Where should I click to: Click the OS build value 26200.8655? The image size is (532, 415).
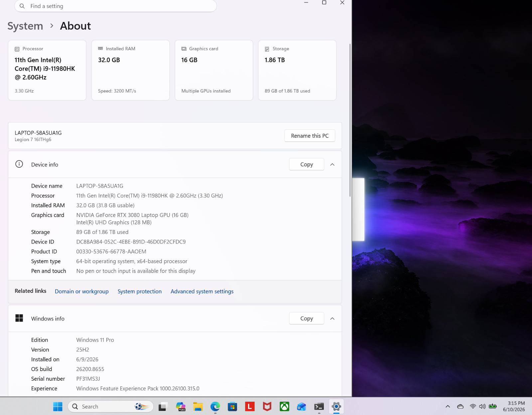(90, 369)
